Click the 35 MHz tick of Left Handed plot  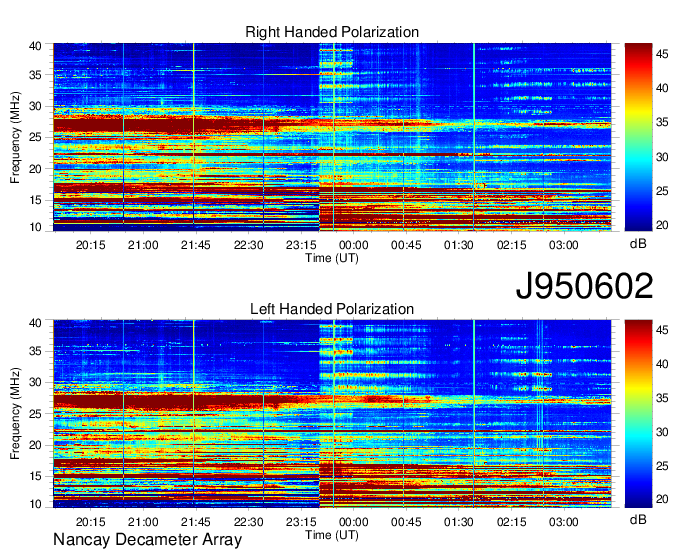coord(35,351)
